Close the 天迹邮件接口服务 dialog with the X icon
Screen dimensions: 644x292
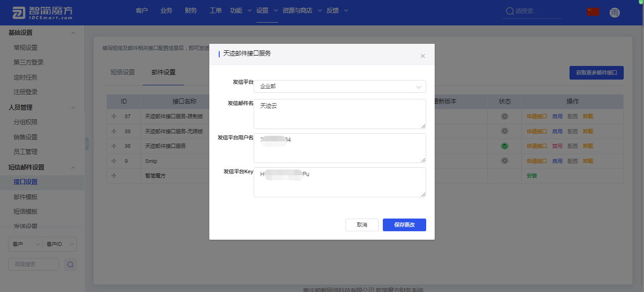422,56
